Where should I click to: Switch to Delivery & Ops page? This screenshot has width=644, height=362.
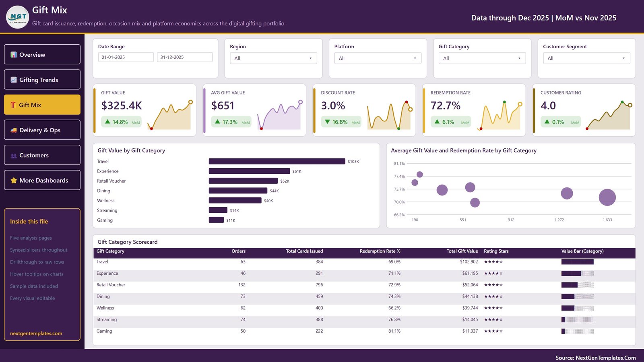pos(42,130)
